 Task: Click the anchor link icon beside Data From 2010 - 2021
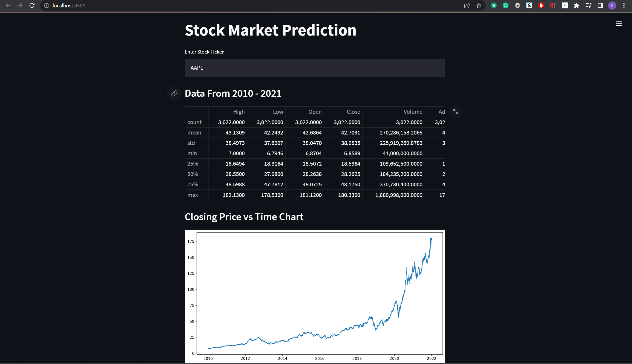[174, 93]
